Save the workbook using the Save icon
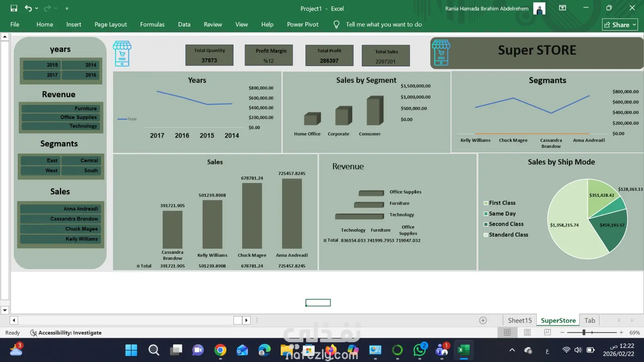 (x=14, y=8)
